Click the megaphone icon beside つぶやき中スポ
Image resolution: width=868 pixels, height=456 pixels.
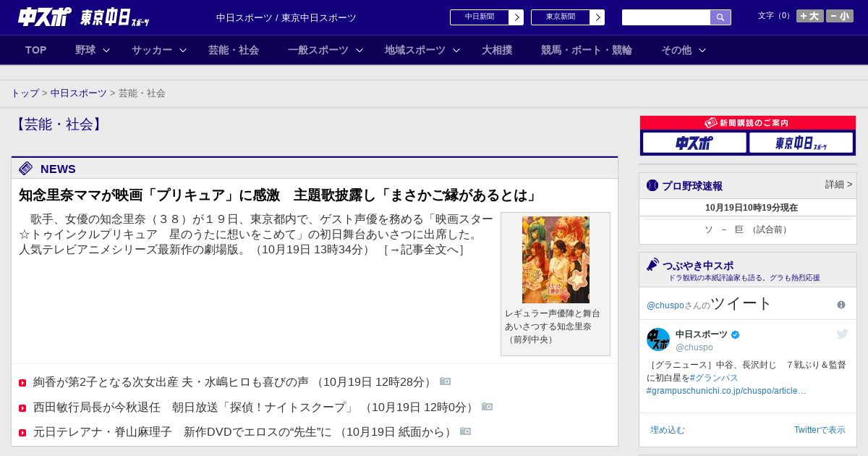click(653, 265)
